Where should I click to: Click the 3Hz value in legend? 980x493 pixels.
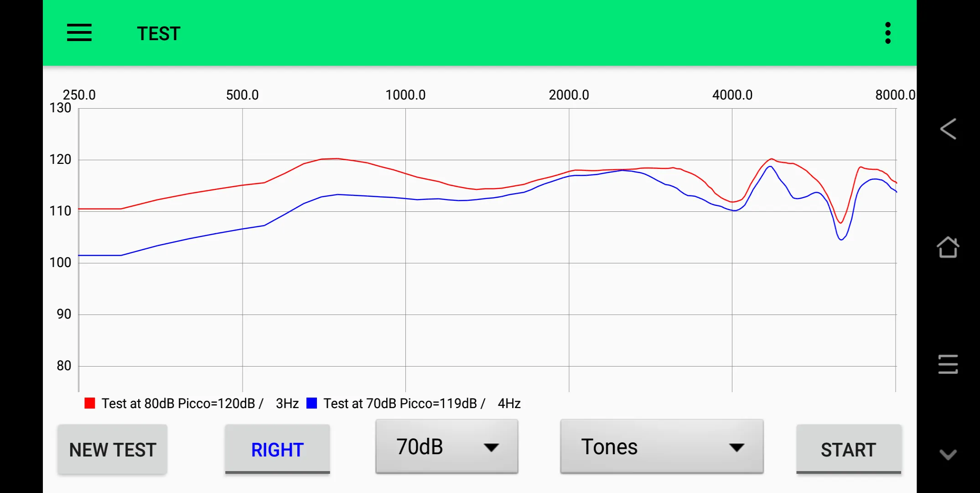(x=287, y=404)
